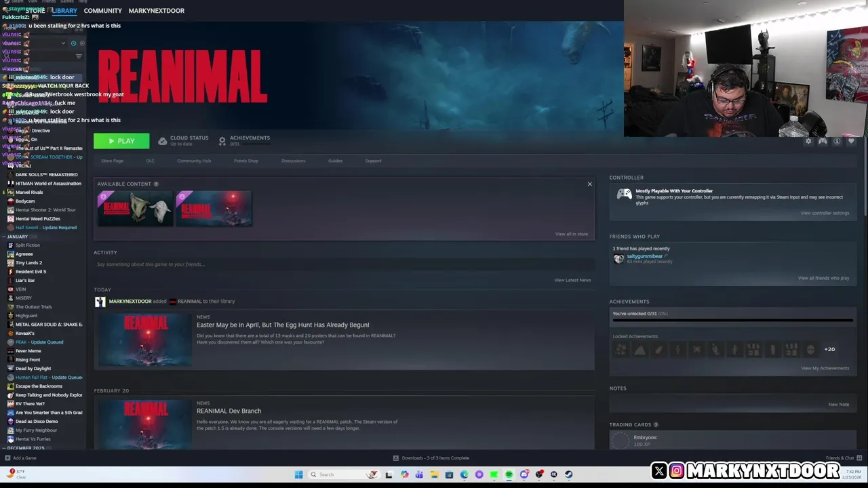Viewport: 868px width, 488px height.
Task: Select Dead by Daylight in library list
Action: [x=33, y=369]
